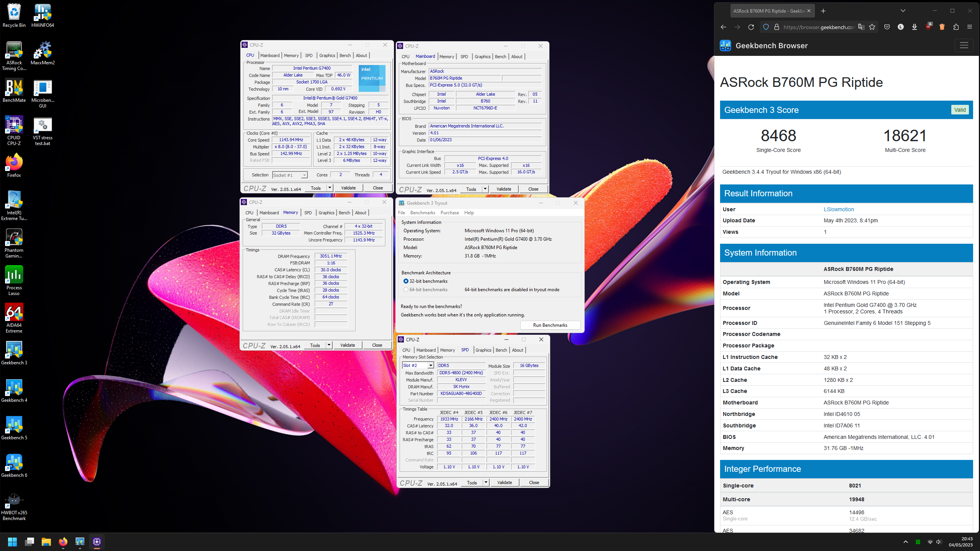980x551 pixels.
Task: Open the Firefox application menu
Action: [970, 27]
